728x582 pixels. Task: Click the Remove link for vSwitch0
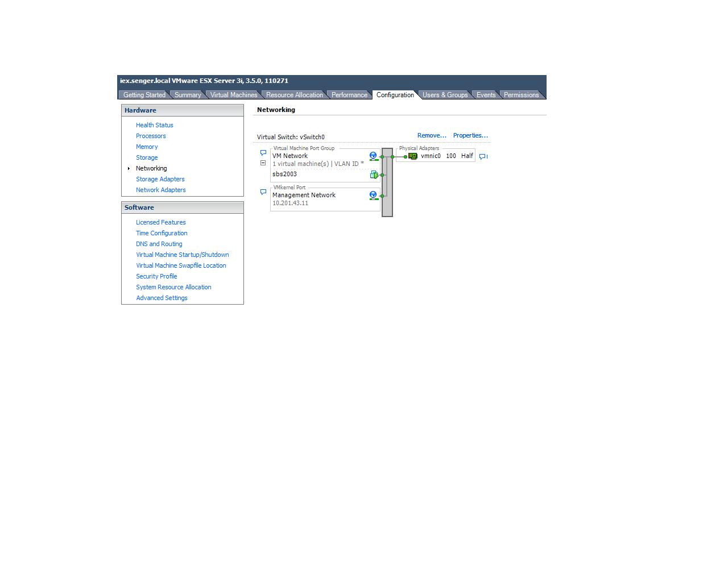(431, 135)
